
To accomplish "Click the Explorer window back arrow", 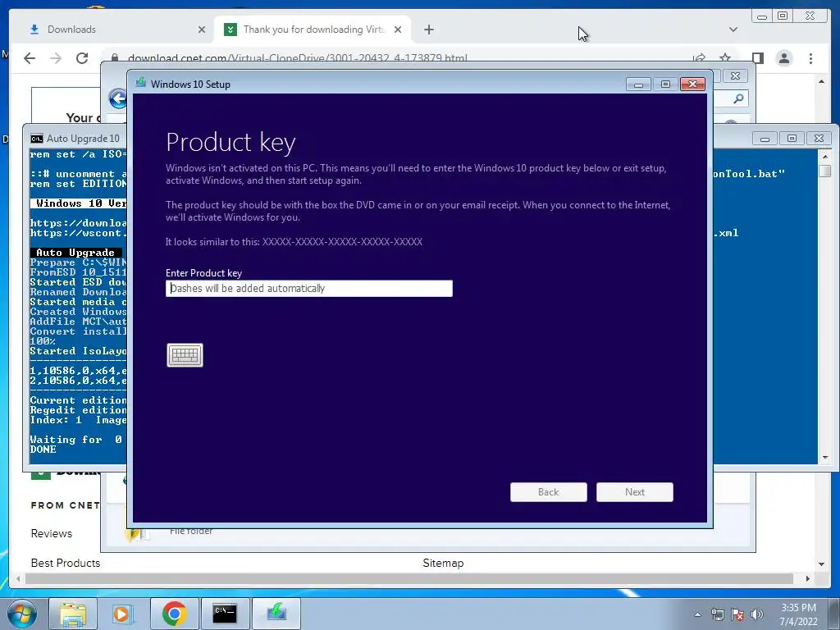I will point(117,98).
